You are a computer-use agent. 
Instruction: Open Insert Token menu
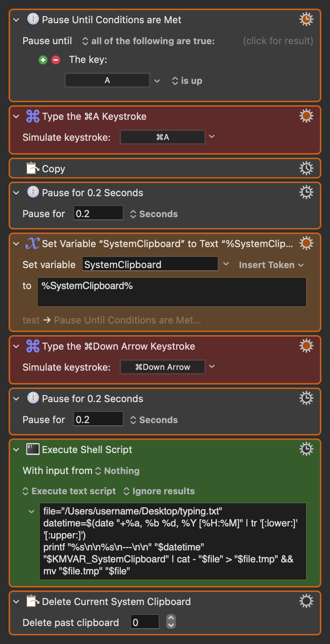coord(271,265)
